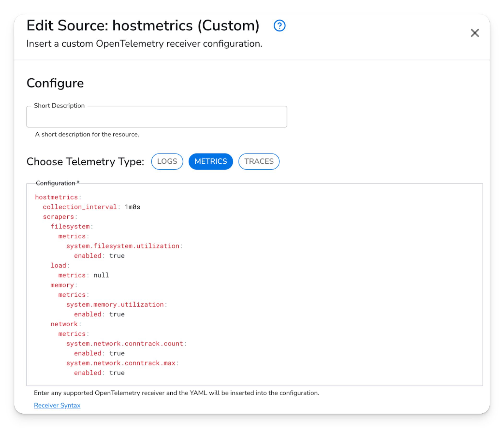Click the 'filesystem:' scraper line
Viewport: 504px width, 428px height.
pos(72,226)
